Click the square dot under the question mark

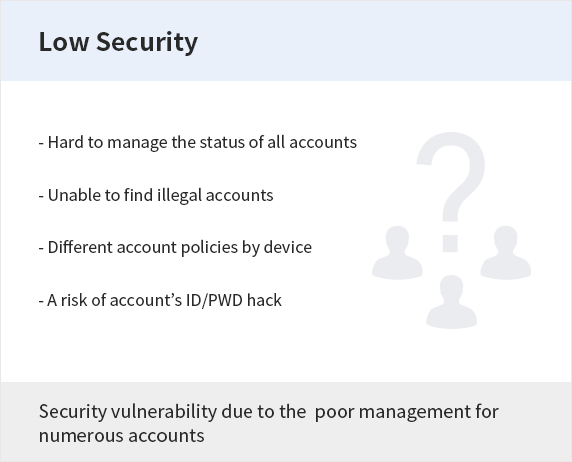[x=450, y=243]
